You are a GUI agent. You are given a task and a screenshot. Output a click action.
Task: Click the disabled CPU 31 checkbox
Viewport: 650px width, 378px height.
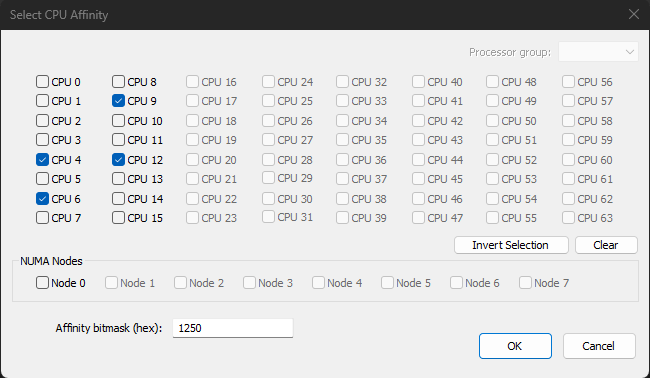(268, 217)
